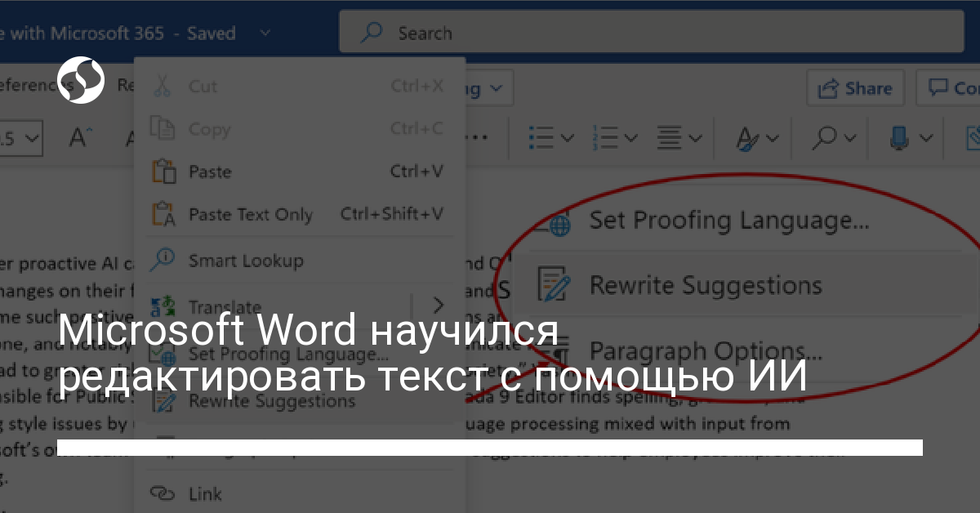Open the alignment options chevron
The width and height of the screenshot is (980, 513).
point(695,138)
